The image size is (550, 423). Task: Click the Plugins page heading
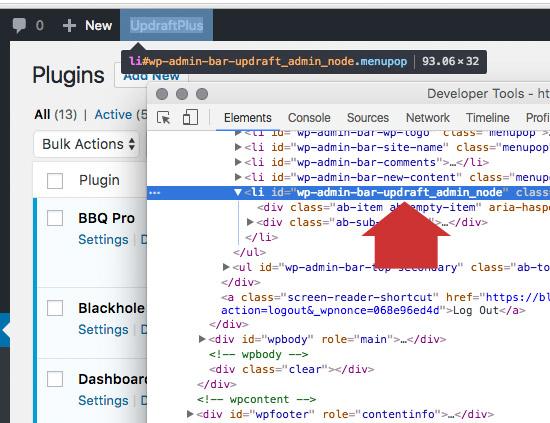coord(68,75)
